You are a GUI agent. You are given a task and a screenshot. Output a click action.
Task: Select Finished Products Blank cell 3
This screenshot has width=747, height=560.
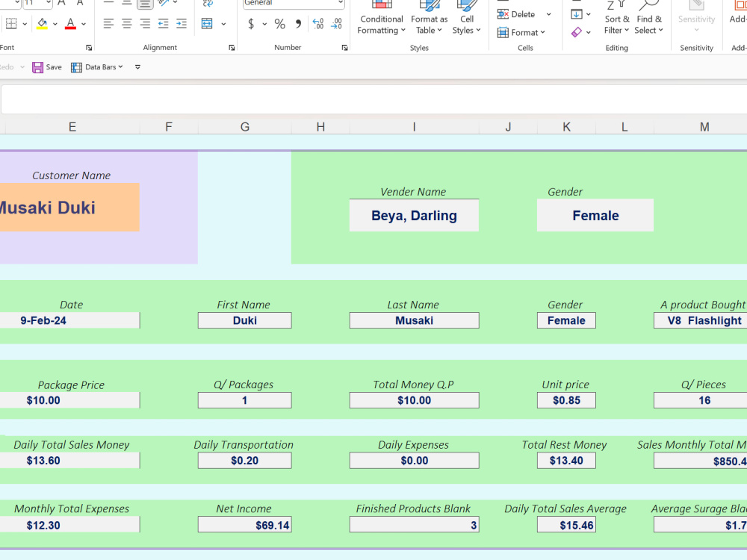pos(414,525)
